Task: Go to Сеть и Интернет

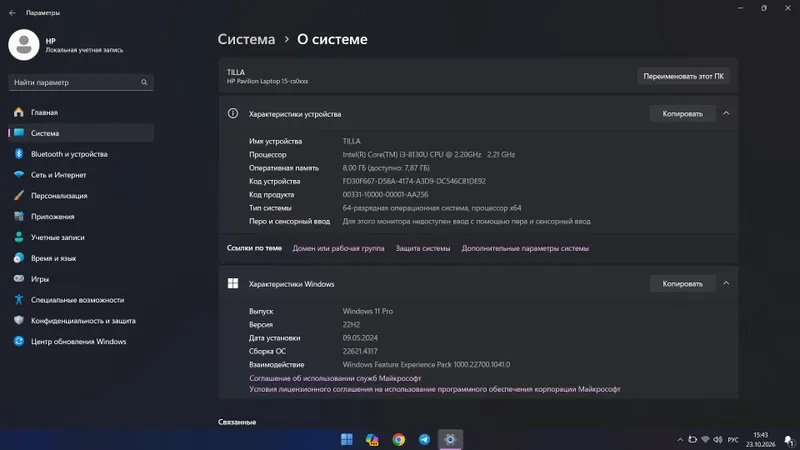Action: tap(81, 175)
